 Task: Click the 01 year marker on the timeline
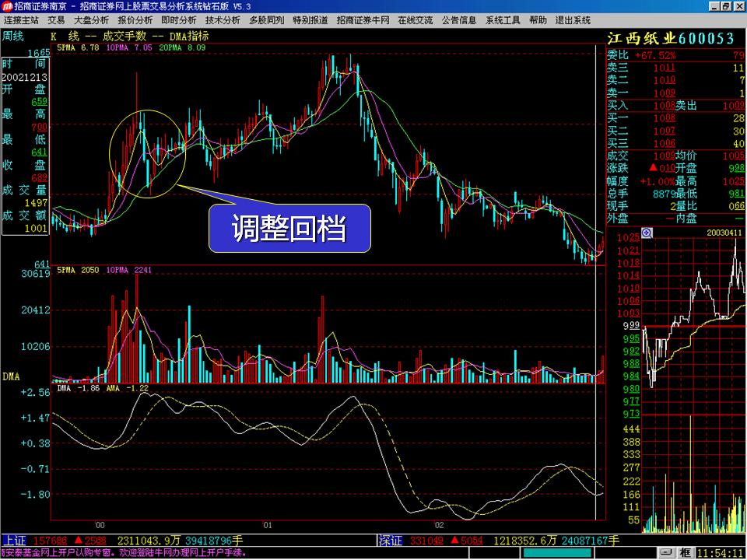click(x=268, y=527)
